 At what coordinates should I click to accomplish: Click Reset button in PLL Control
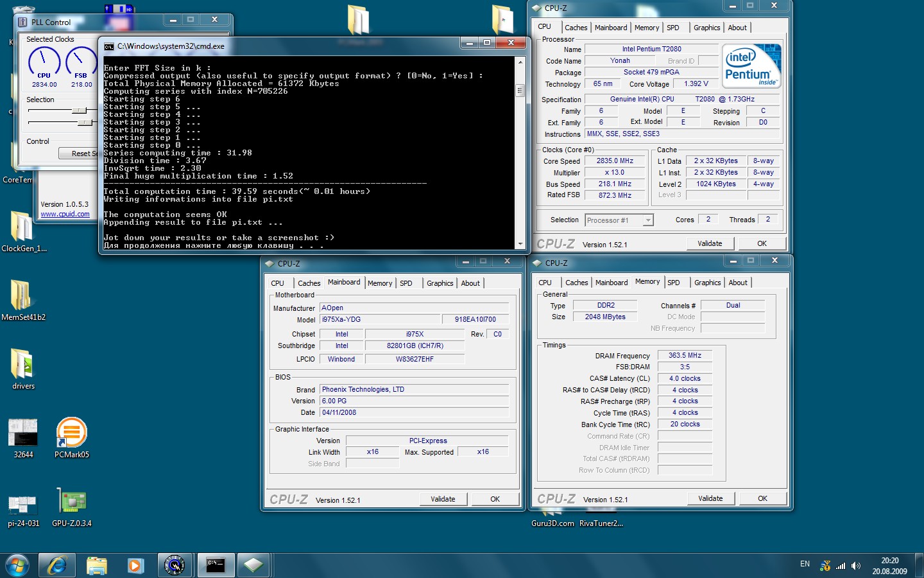pyautogui.click(x=80, y=153)
